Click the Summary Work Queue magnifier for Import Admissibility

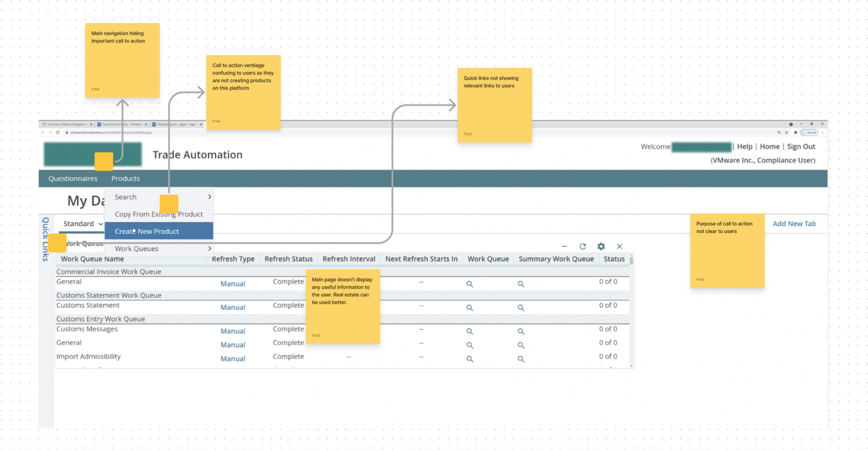(x=521, y=359)
